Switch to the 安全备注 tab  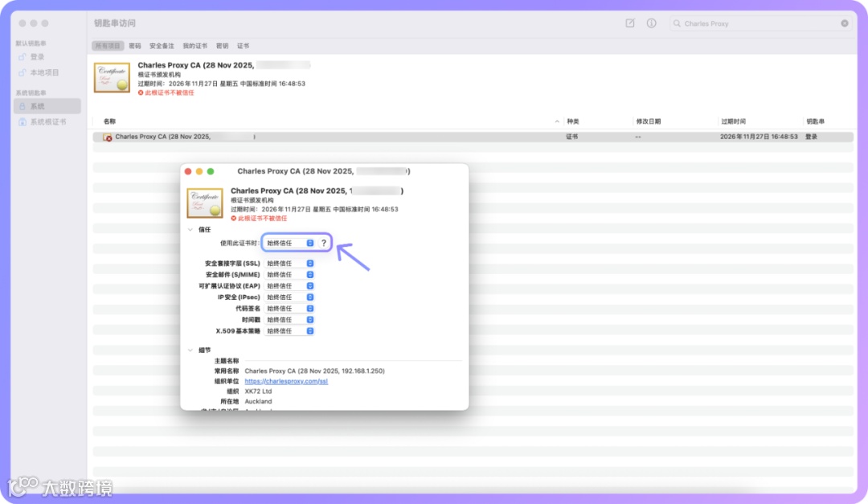point(162,46)
